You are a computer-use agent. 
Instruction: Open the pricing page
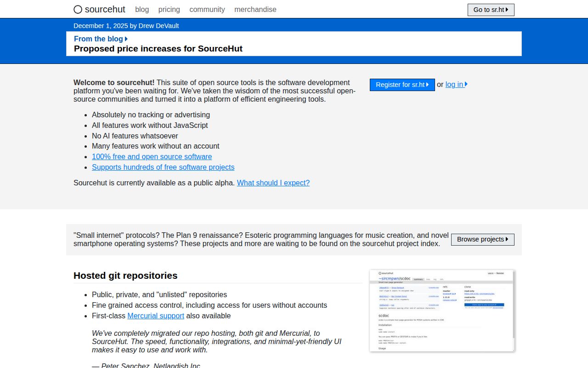coord(169,10)
